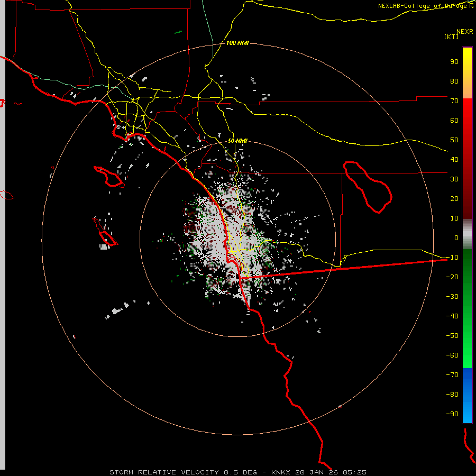Select the 50 NMI range ring label
Screen dimensions: 476x476
[237, 141]
